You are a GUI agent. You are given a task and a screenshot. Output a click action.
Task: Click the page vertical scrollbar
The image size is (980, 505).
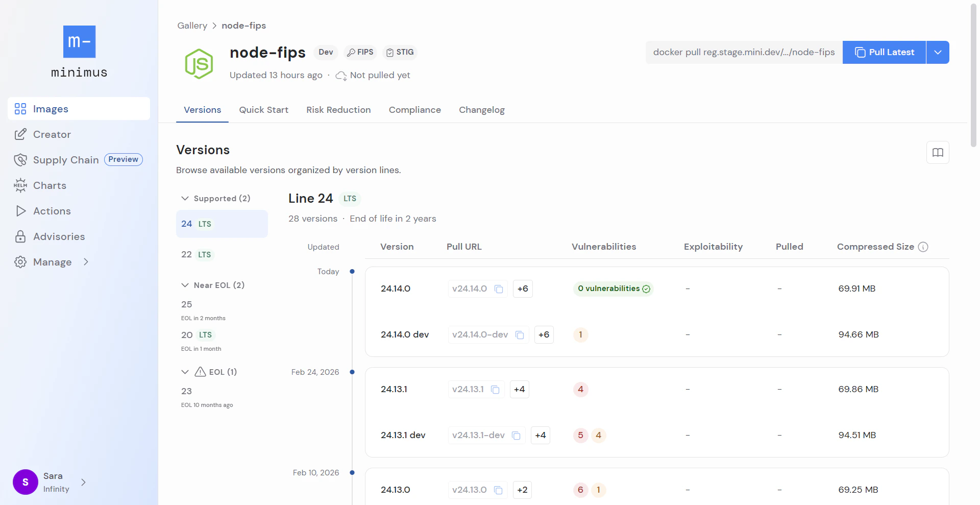(973, 76)
